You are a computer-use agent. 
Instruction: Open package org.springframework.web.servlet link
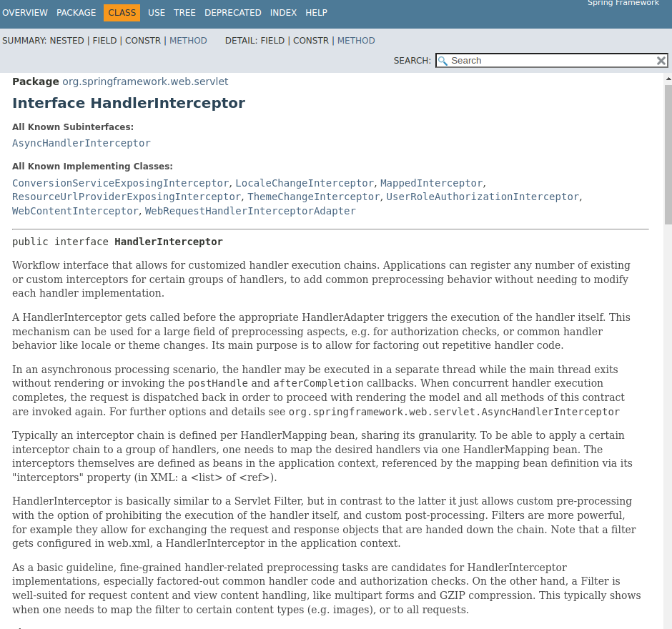145,81
